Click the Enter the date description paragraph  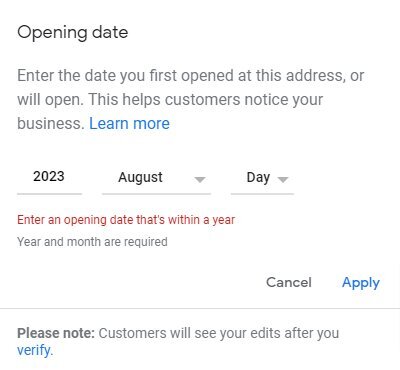190,99
